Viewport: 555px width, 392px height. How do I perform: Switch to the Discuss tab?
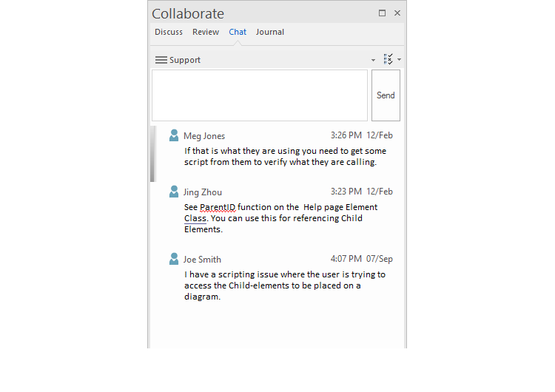pyautogui.click(x=169, y=32)
